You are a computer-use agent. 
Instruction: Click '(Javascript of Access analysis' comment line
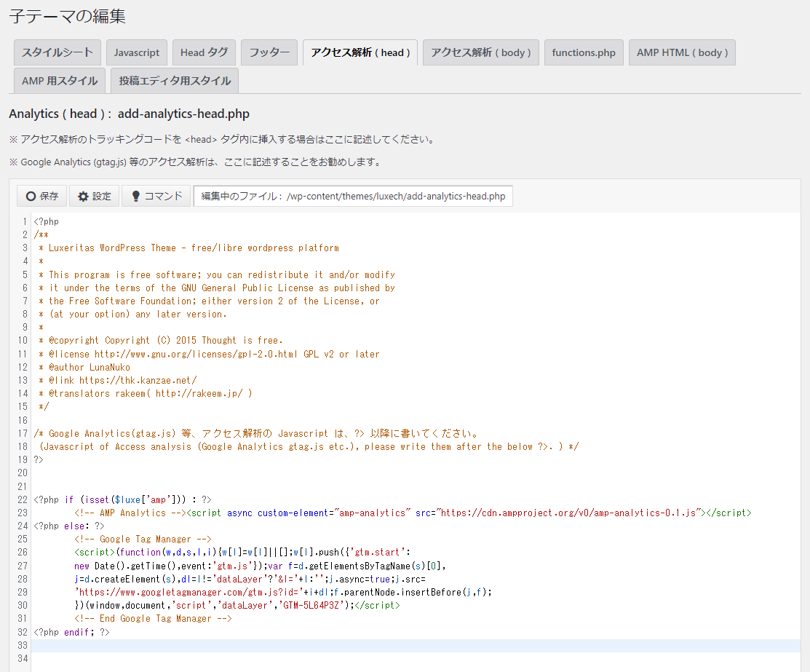309,446
